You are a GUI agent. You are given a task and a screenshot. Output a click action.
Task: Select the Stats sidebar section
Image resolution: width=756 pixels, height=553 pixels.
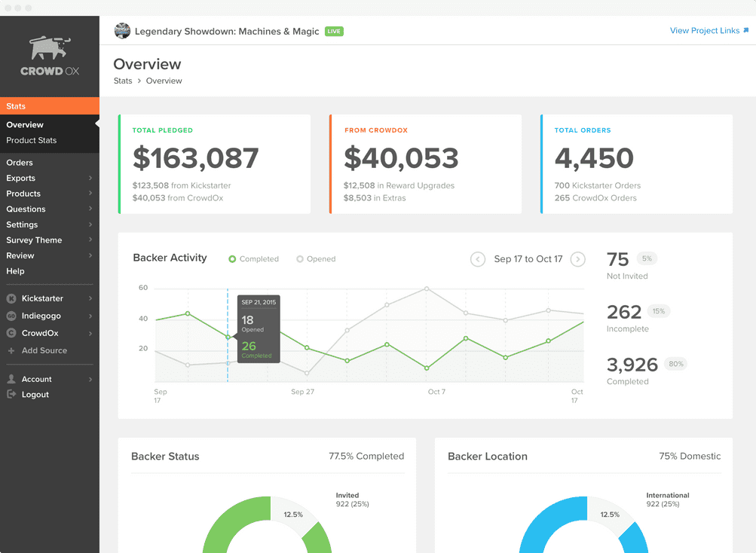[x=50, y=106]
